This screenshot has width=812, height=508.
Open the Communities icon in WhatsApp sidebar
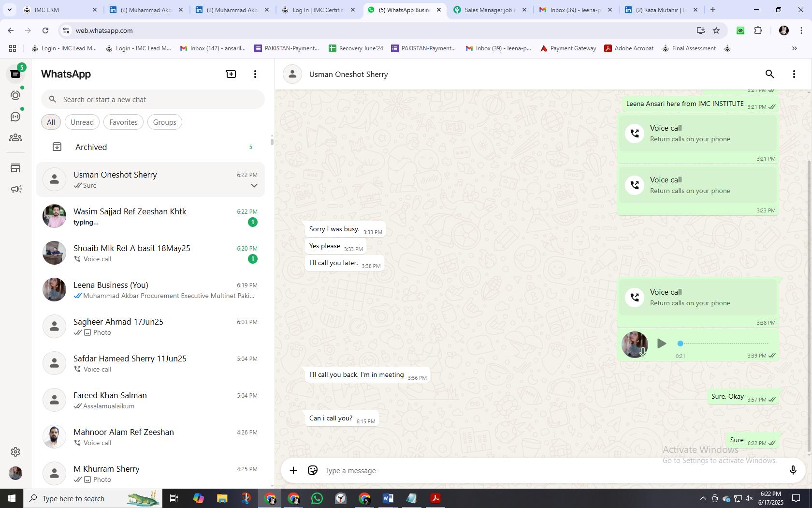15,138
